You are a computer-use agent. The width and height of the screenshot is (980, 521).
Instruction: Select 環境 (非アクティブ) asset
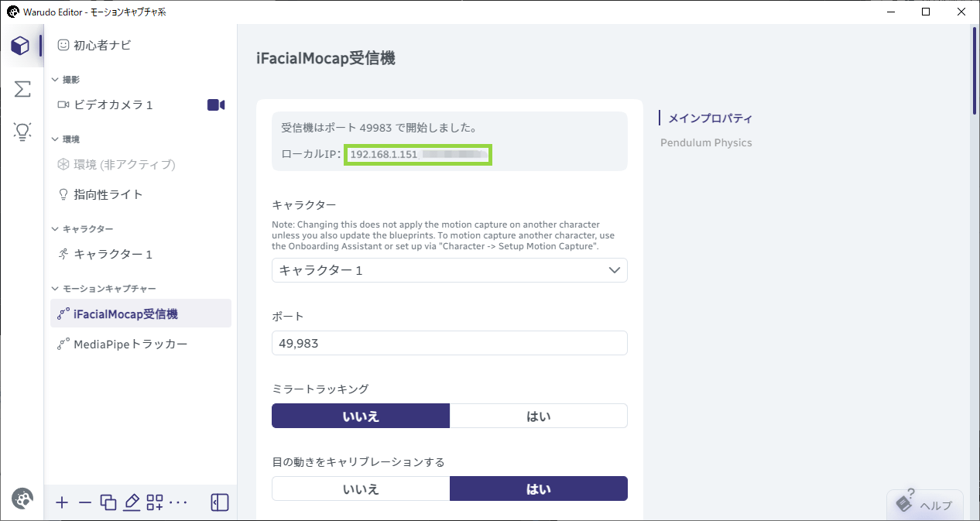point(141,164)
